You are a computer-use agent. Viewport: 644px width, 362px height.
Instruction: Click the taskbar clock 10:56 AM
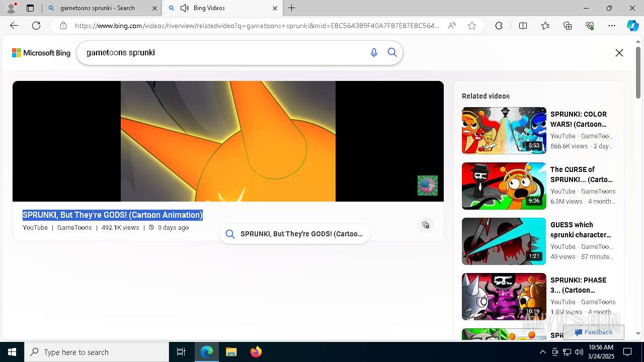(601, 352)
